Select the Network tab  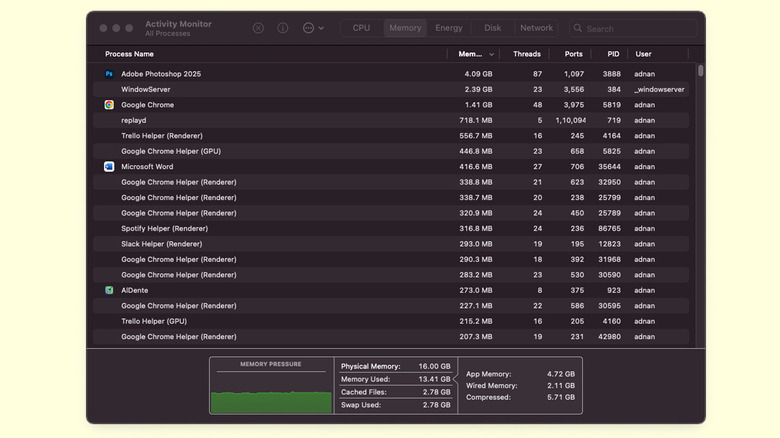pyautogui.click(x=536, y=28)
